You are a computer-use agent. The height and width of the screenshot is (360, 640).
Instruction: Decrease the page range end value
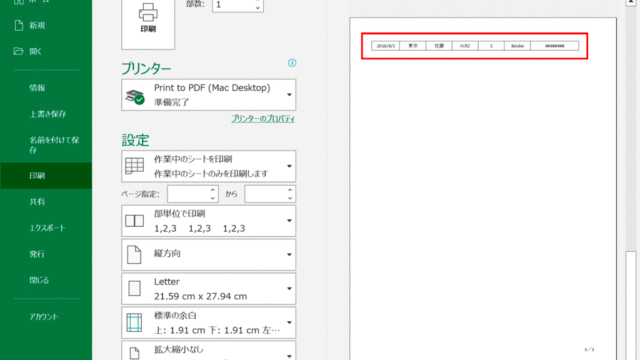click(x=290, y=198)
